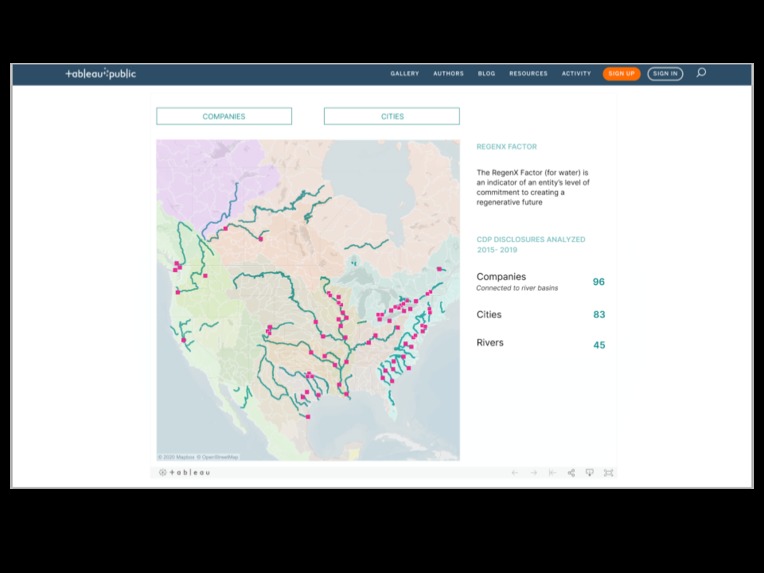764x573 pixels.
Task: Toggle the full screen icon
Action: (x=608, y=473)
